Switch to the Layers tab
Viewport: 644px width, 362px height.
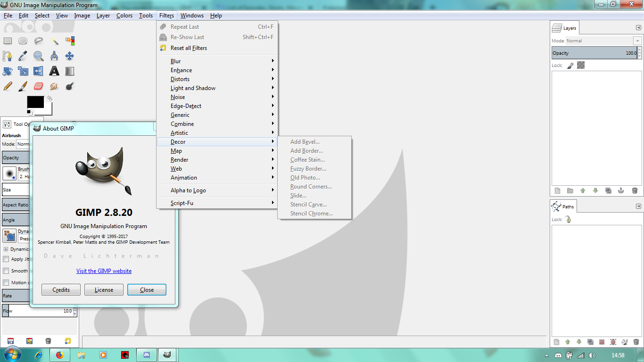click(x=564, y=28)
